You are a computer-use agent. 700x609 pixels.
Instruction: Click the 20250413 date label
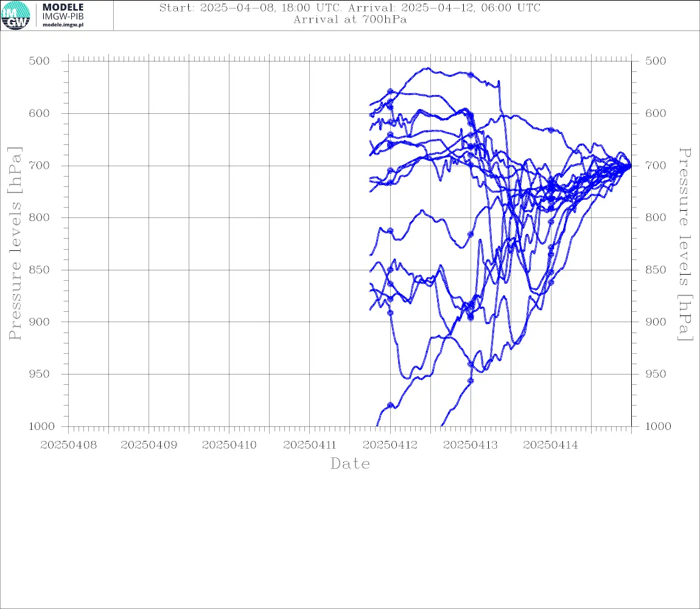click(x=471, y=445)
